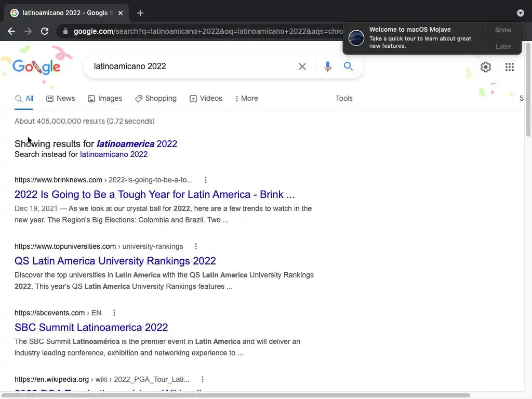Open options menu for en.wikipedia.org result
Screen dimensions: 532x399
pos(203,379)
